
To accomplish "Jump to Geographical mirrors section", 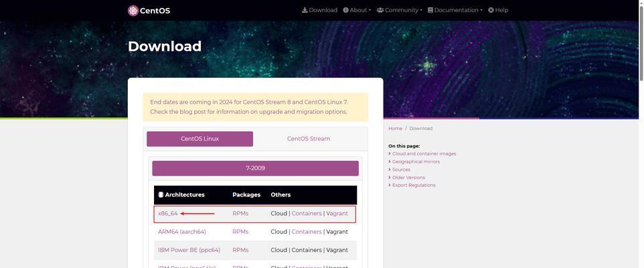I will point(416,161).
